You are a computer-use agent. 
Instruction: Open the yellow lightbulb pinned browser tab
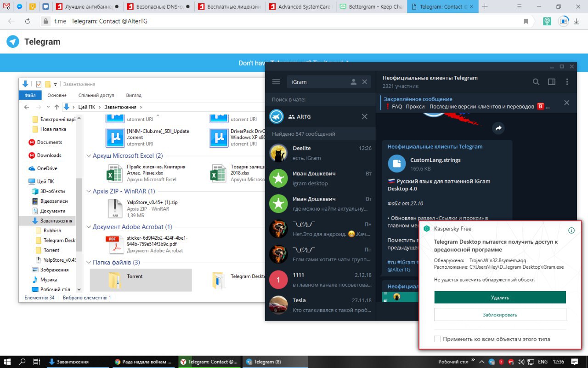33,7
